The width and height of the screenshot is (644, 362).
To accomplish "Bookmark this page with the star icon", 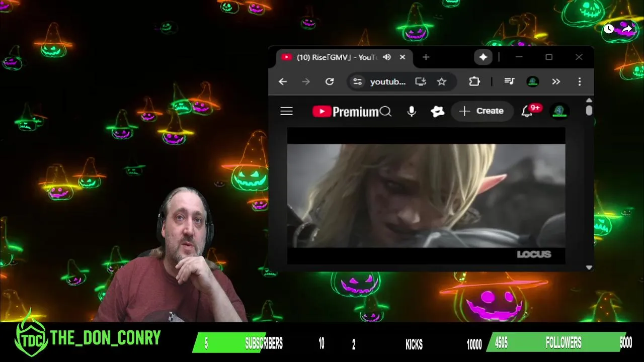I will pos(441,81).
